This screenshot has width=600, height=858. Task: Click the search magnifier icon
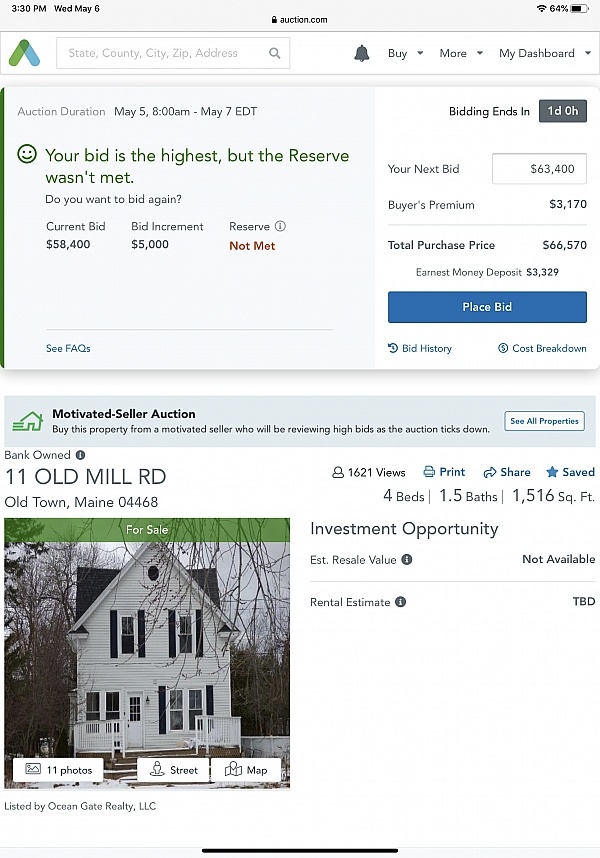click(x=275, y=54)
